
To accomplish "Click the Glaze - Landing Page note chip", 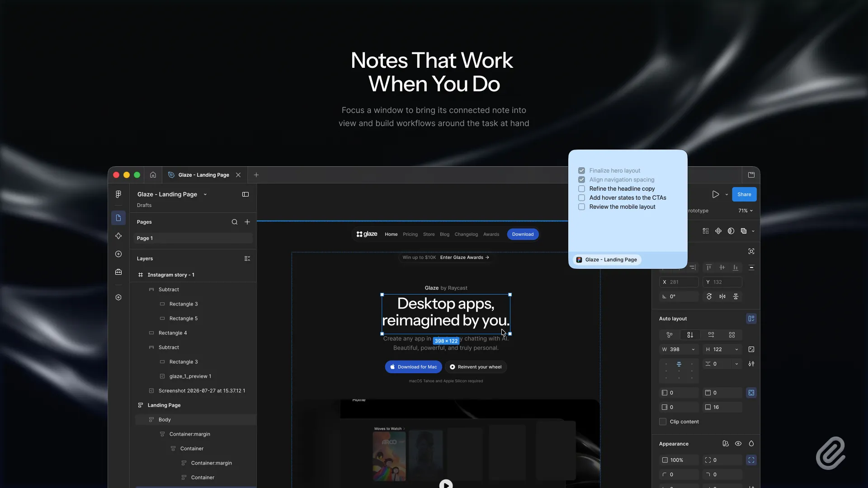I will coord(607,260).
